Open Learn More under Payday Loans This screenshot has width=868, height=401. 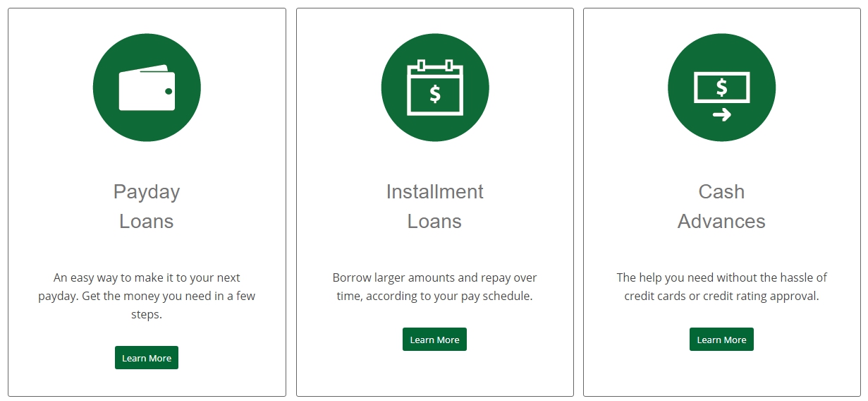(147, 358)
